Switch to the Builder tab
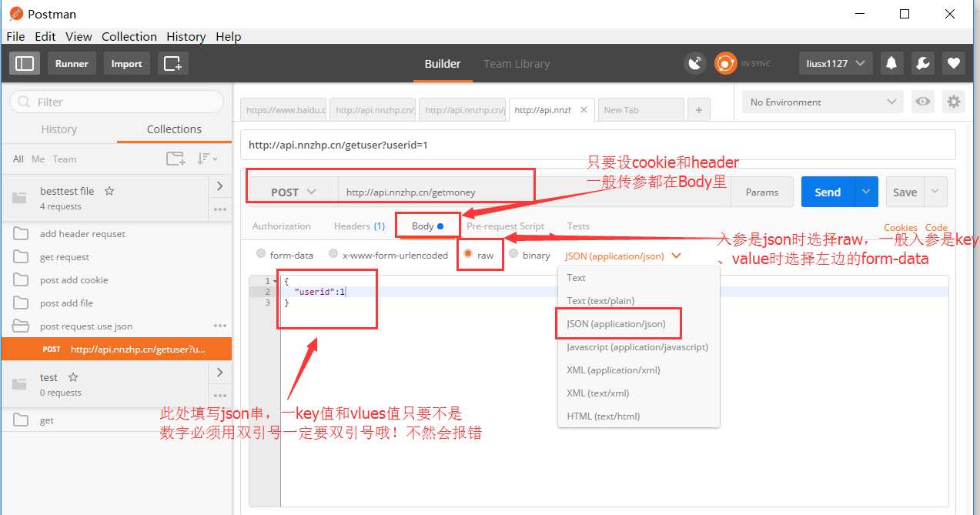This screenshot has height=515, width=980. pyautogui.click(x=443, y=64)
